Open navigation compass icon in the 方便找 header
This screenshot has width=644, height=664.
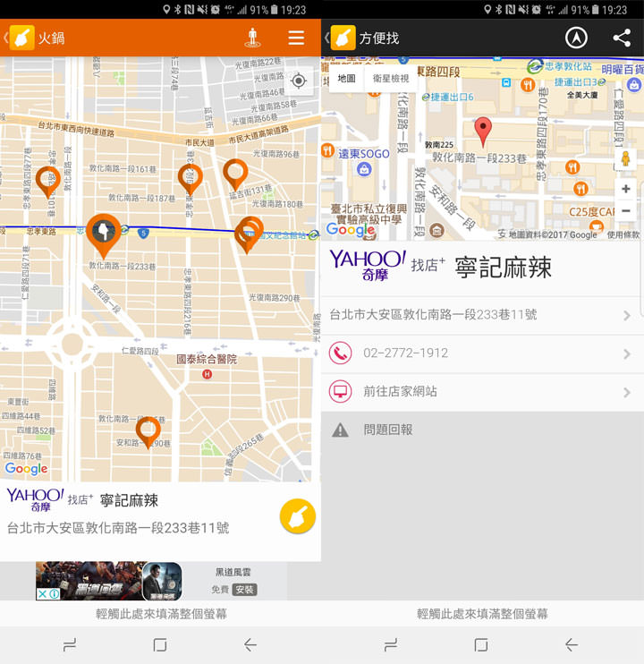[576, 38]
